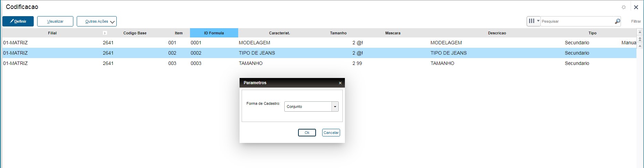The height and width of the screenshot is (168, 644).
Task: Click Secundario in the TAMANHO row
Action: 577,63
